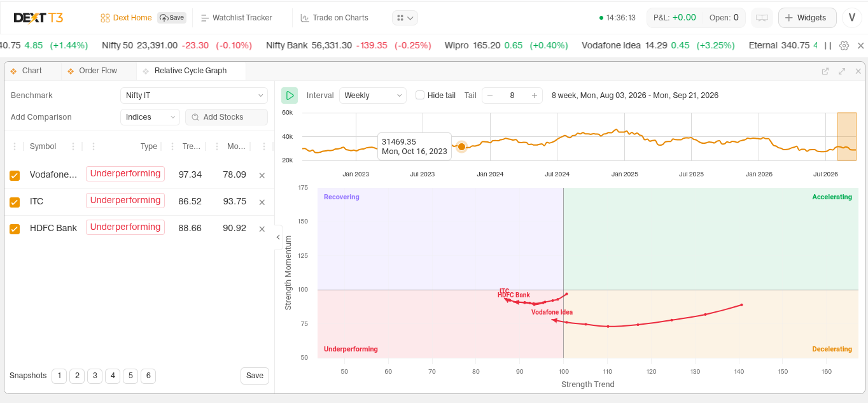Open the layout grid dropdown in top bar
The width and height of the screenshot is (868, 403).
click(405, 18)
